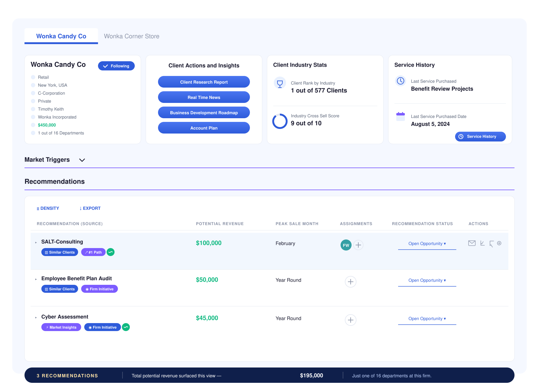This screenshot has width=539, height=392.
Task: Open the status dropdown for Employee Benefit Plan Audit
Action: (x=427, y=281)
